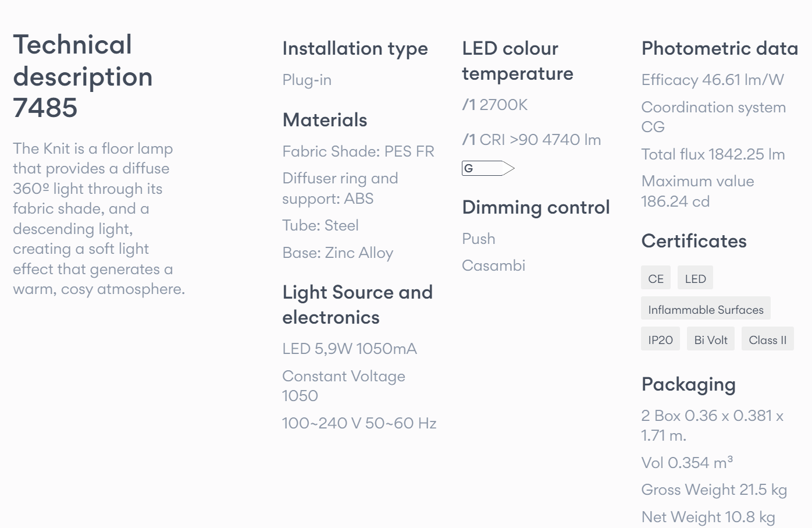Select the CE certificate badge
The height and width of the screenshot is (528, 812).
point(656,278)
